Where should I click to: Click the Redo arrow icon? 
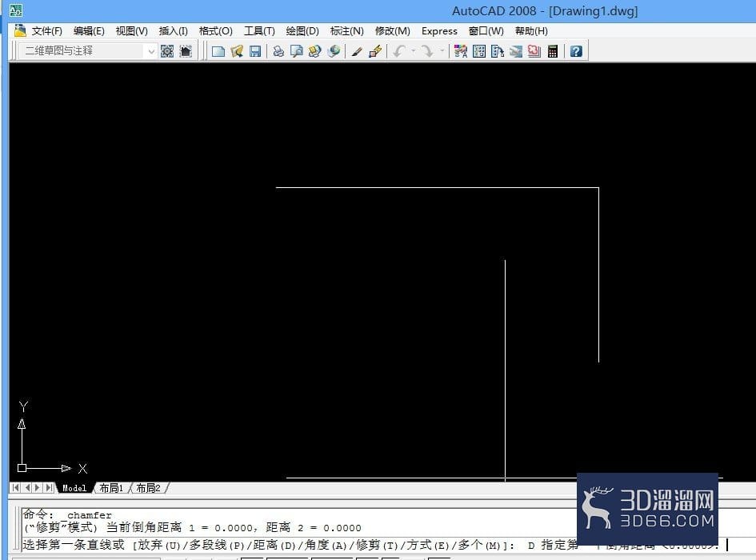pyautogui.click(x=427, y=51)
